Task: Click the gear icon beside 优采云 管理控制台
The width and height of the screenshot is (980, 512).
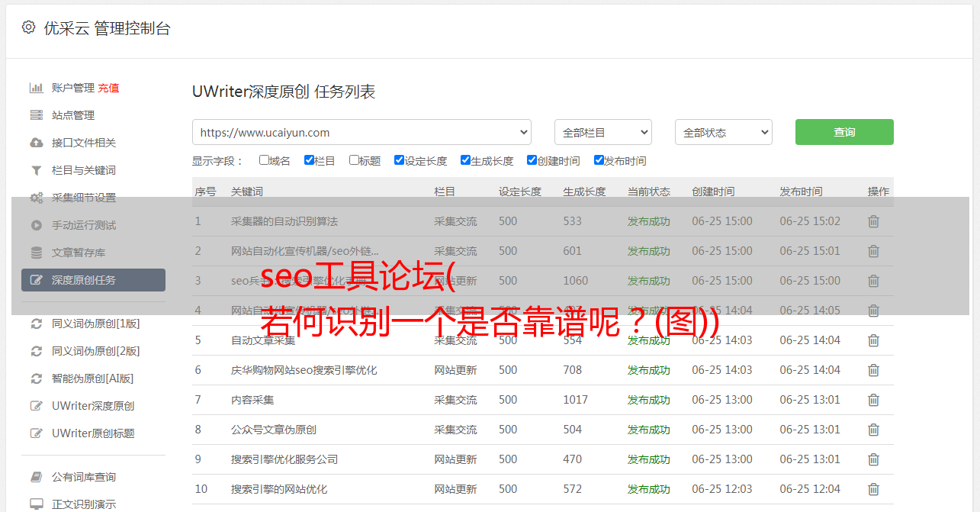Action: (28, 27)
